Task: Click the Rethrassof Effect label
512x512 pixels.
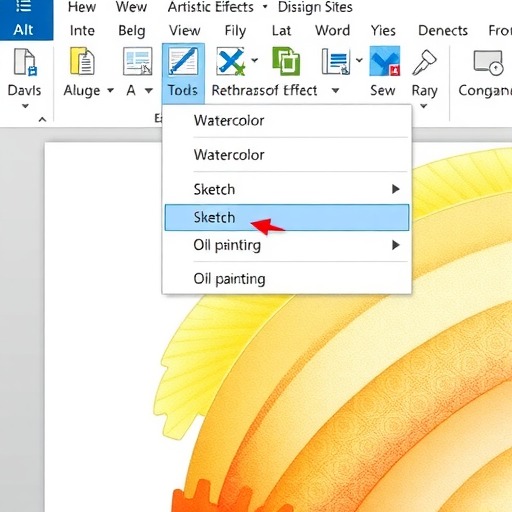Action: pos(264,90)
